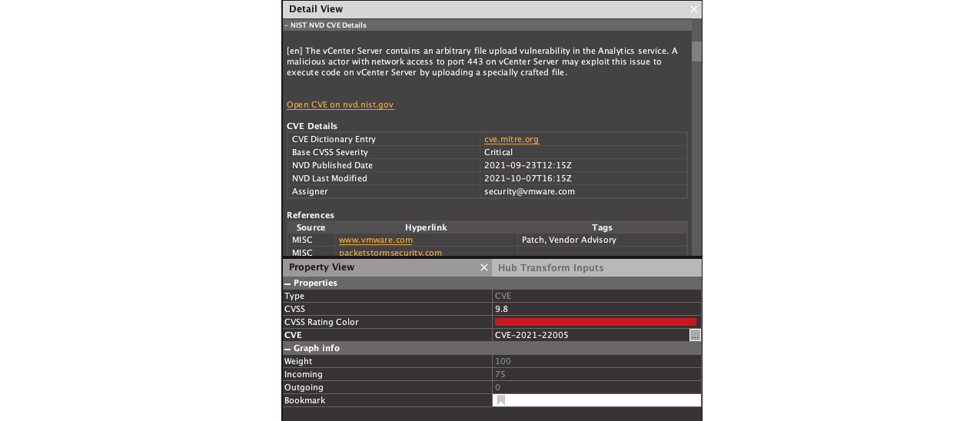Select the 'Base CVSS Severity' row label
Viewport: 980px width, 421px height.
[x=330, y=152]
